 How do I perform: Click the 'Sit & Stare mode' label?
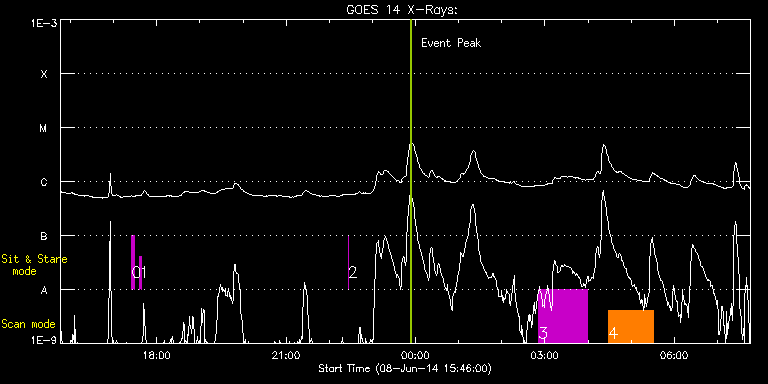34,264
